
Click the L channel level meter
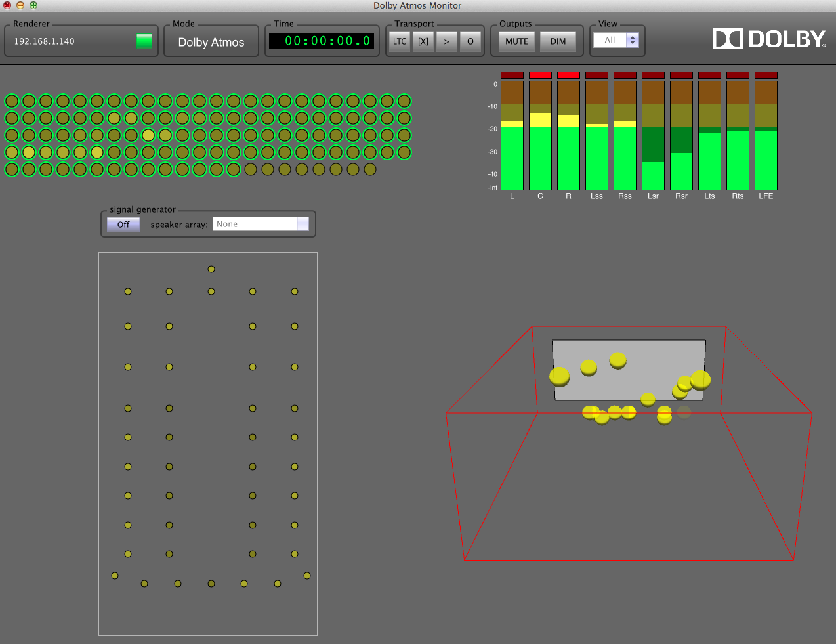tap(512, 135)
